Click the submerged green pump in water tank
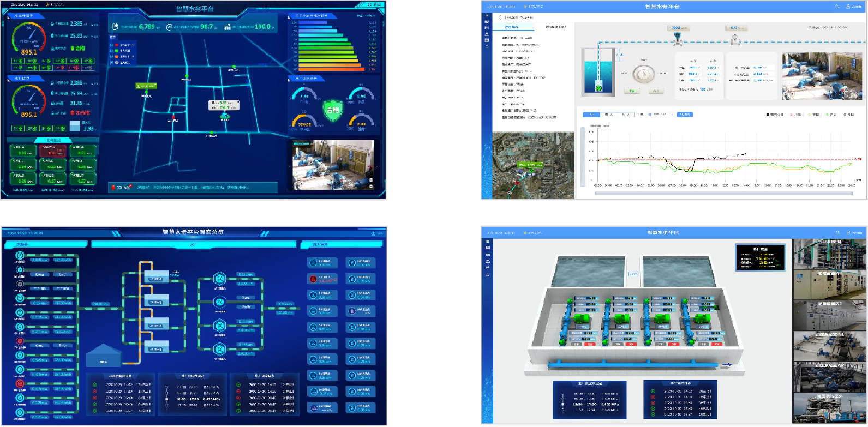This screenshot has width=868, height=427. click(x=598, y=88)
